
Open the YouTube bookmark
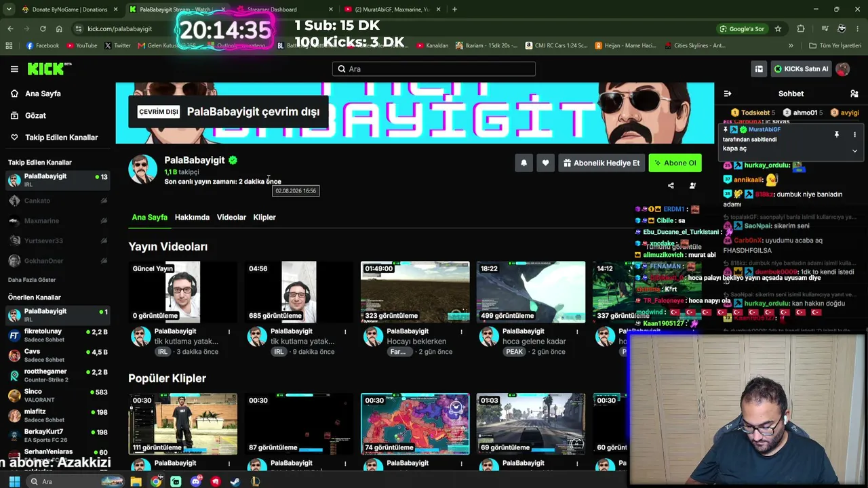coord(82,45)
